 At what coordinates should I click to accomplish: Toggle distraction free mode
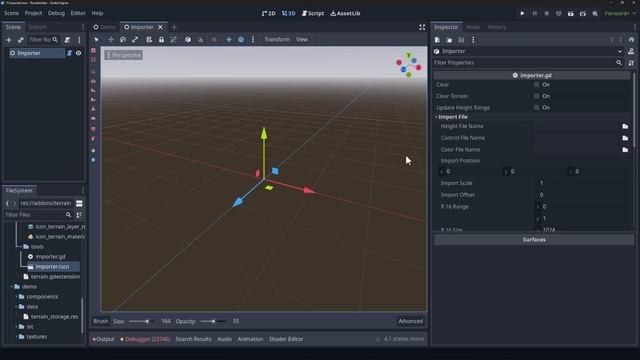[x=422, y=27]
